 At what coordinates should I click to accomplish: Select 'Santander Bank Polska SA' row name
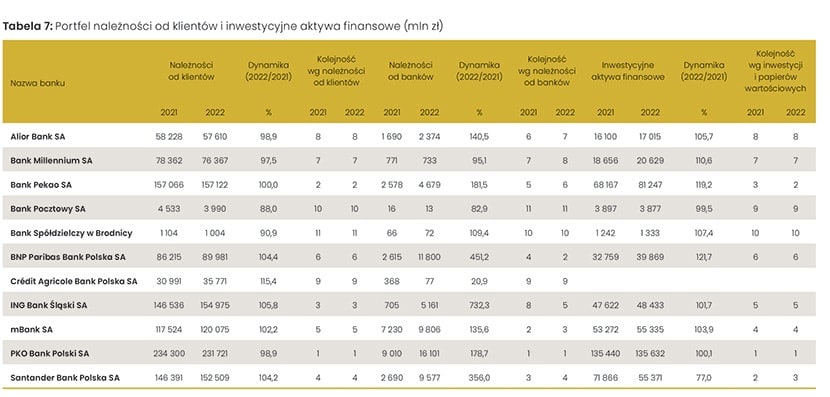pos(65,377)
